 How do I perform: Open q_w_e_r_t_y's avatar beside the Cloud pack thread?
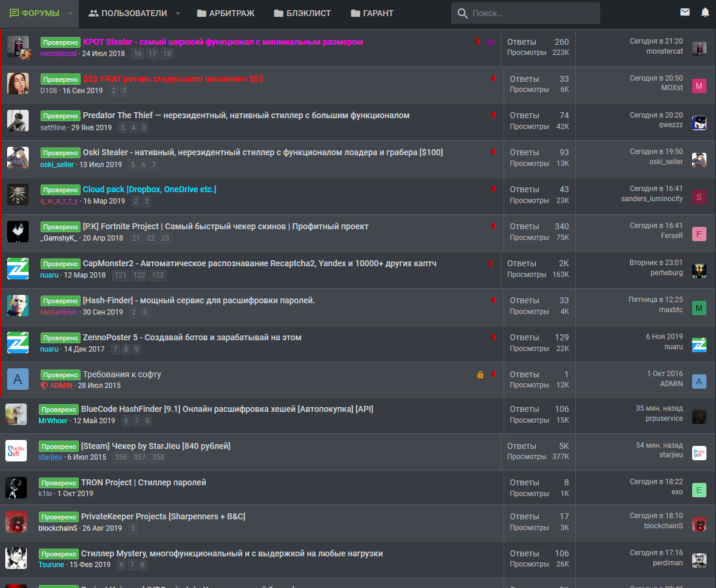(18, 195)
